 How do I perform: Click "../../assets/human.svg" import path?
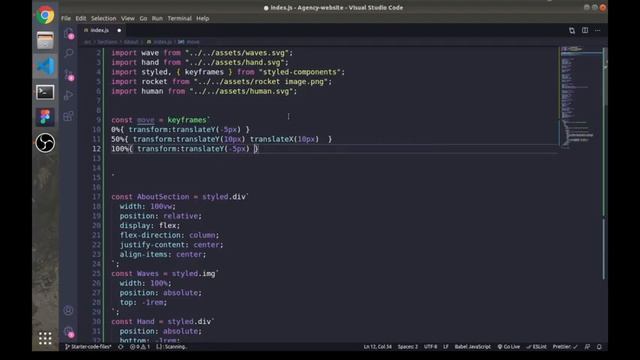coord(241,91)
